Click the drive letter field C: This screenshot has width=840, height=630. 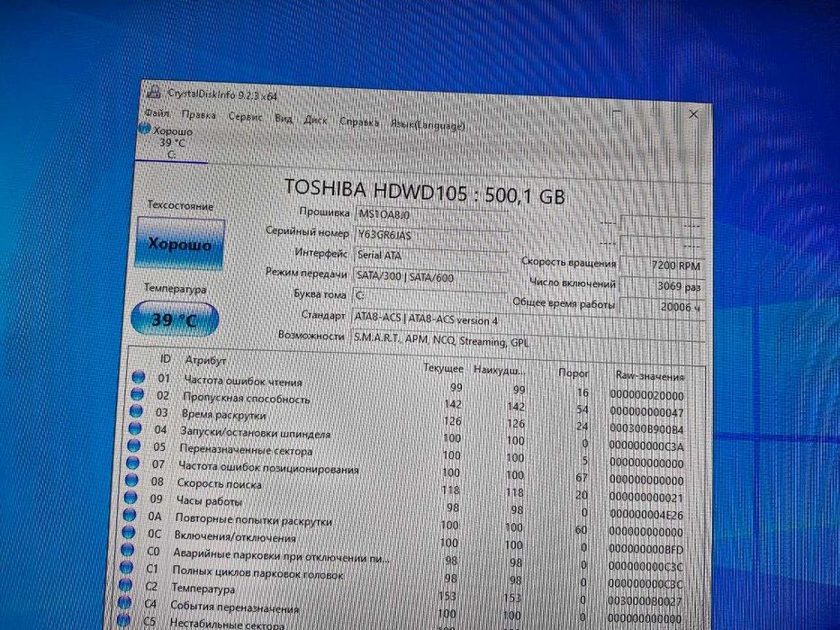429,296
